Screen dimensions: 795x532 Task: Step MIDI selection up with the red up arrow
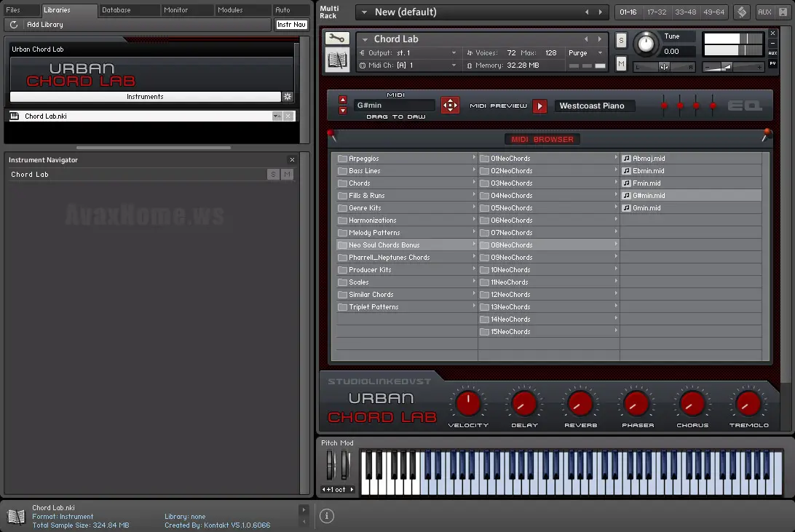click(343, 100)
